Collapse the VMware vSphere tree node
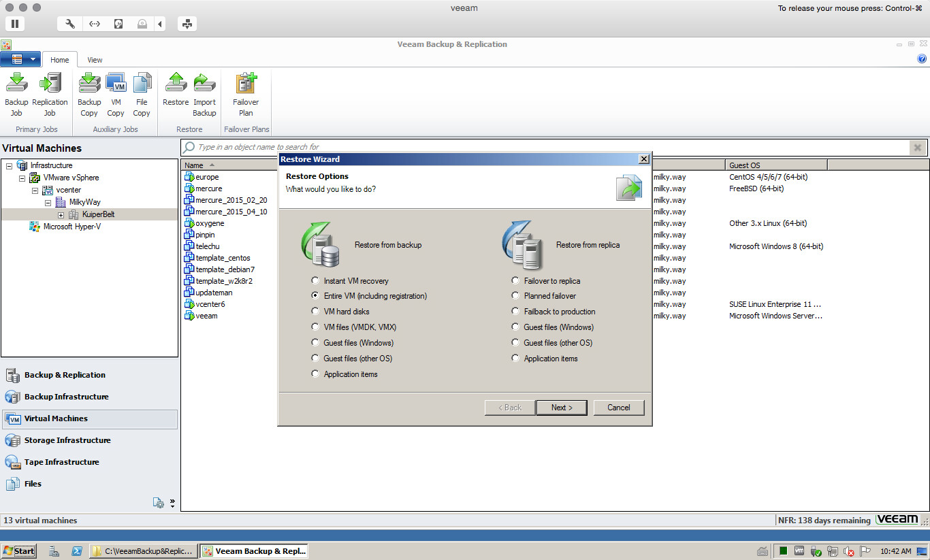This screenshot has height=560, width=930. pyautogui.click(x=22, y=178)
